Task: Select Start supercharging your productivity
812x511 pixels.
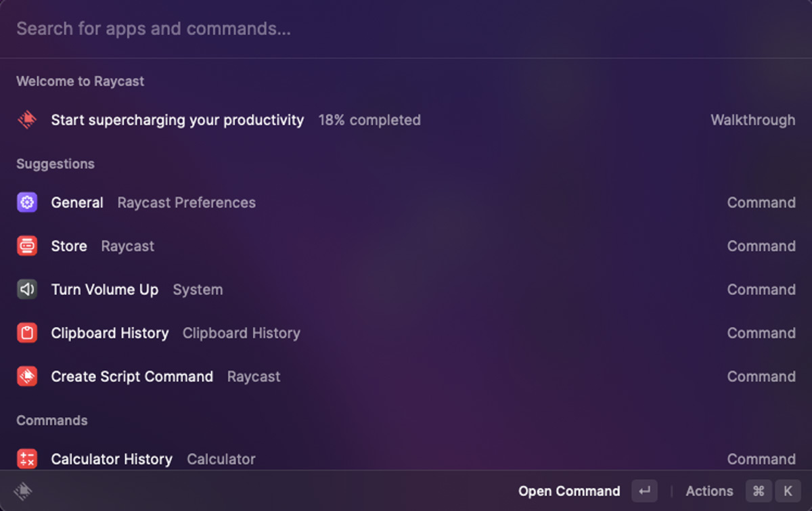Action: coord(177,120)
